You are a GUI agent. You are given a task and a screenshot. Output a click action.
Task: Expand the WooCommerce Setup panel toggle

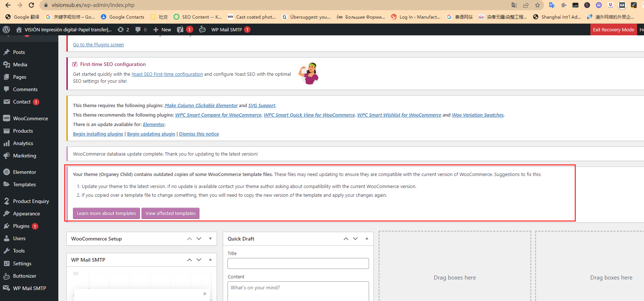click(x=210, y=239)
